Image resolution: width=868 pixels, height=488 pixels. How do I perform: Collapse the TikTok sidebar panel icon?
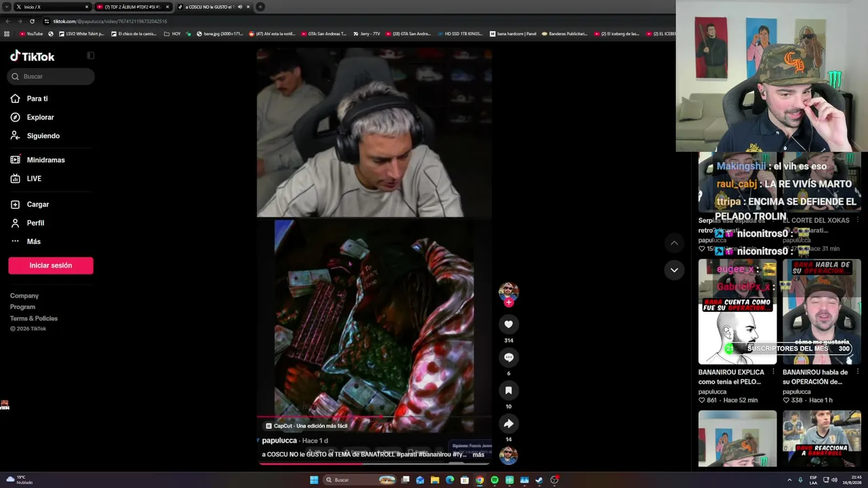tap(91, 56)
